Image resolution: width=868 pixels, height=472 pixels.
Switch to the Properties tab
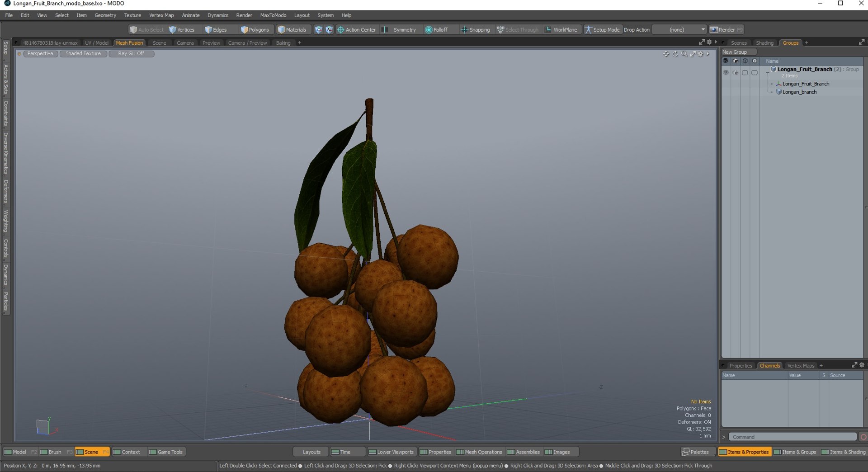pos(741,366)
